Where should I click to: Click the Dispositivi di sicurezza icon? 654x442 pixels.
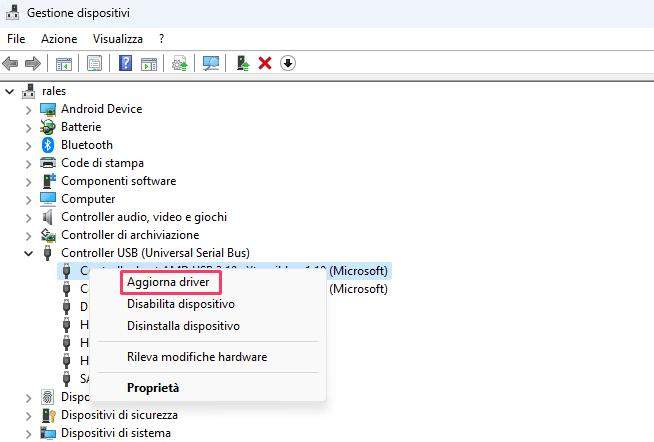(48, 415)
